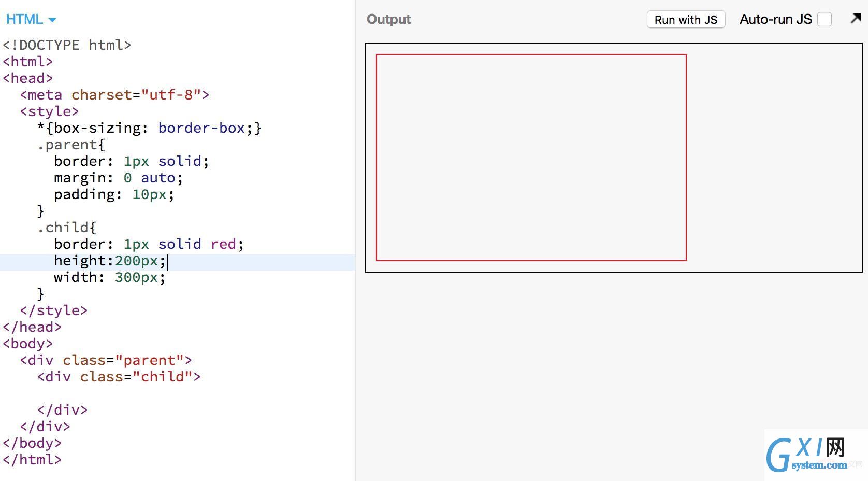Click the div class="child" line
Viewport: 868px width, 481px height.
tap(119, 377)
